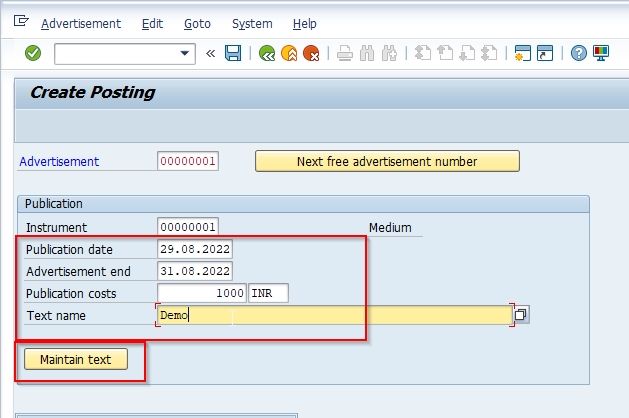Click the Print icon

point(345,53)
